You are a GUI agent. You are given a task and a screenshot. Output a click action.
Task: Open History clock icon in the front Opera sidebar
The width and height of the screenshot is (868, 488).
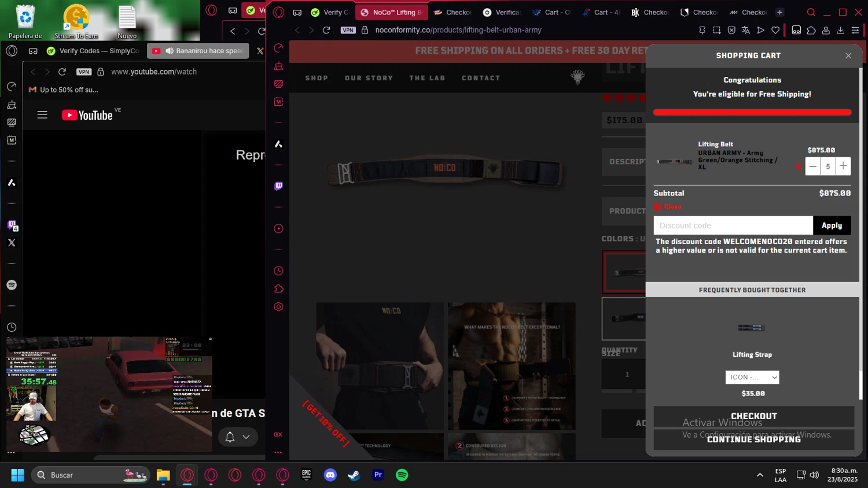point(278,271)
